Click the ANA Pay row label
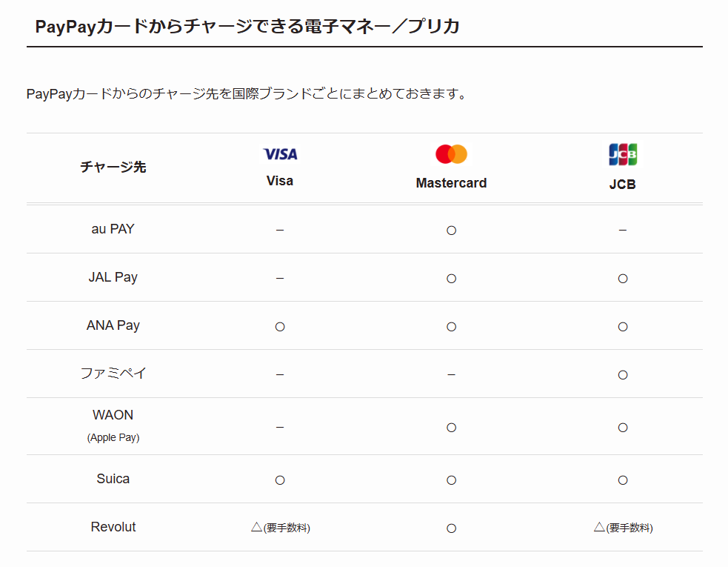The image size is (728, 567). point(113,325)
